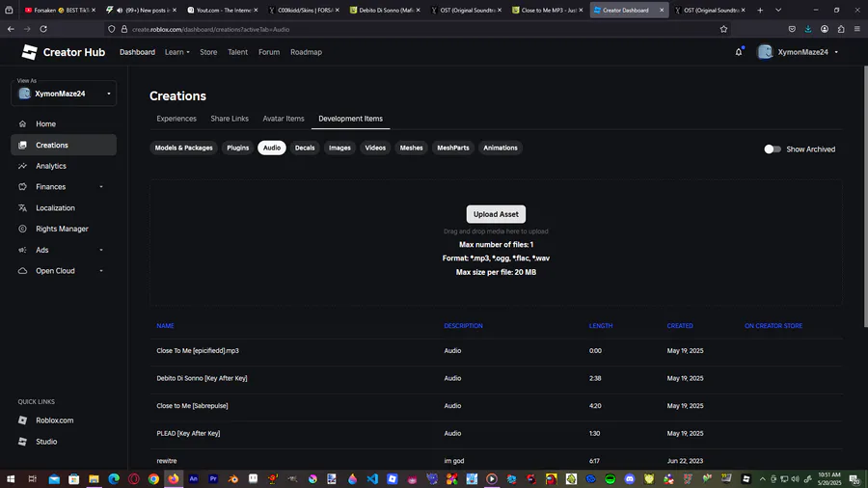Launch Blender from the taskbar
The height and width of the screenshot is (488, 868).
tap(233, 479)
